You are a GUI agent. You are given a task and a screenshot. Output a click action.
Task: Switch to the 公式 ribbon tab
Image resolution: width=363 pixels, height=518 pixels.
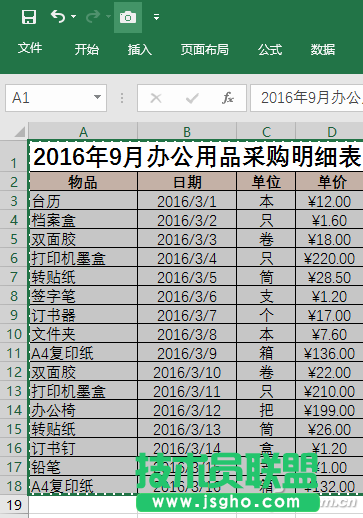[270, 49]
